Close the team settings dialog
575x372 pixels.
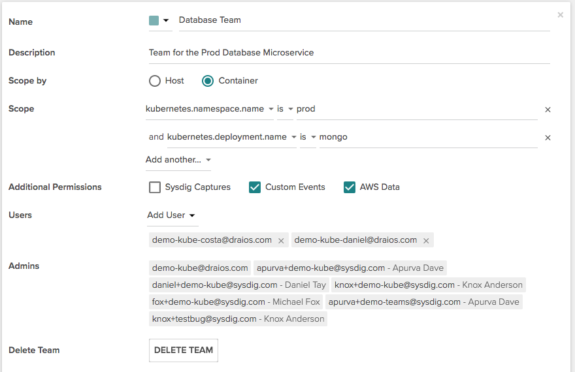click(x=560, y=15)
